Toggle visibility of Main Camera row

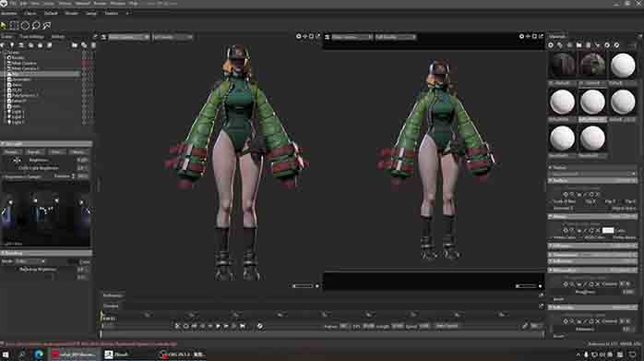84,64
